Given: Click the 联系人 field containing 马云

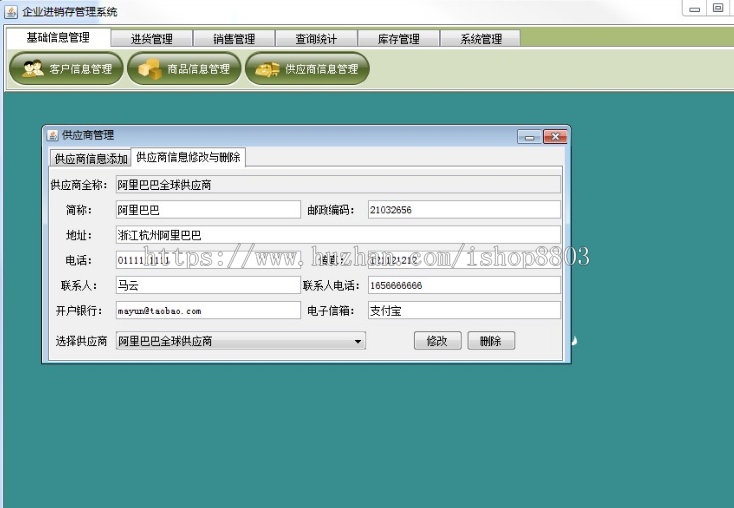Looking at the screenshot, I should click(208, 285).
